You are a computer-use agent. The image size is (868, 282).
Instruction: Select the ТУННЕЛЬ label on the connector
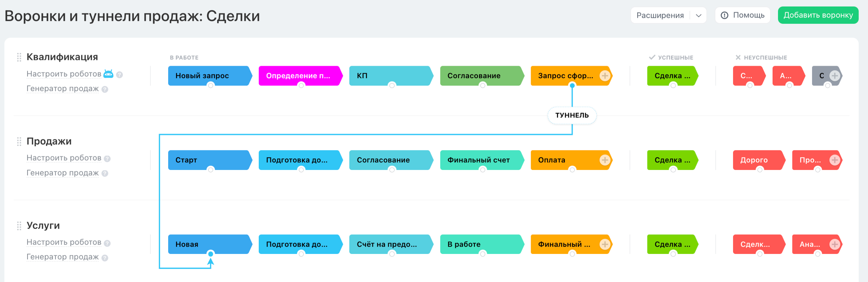point(572,115)
